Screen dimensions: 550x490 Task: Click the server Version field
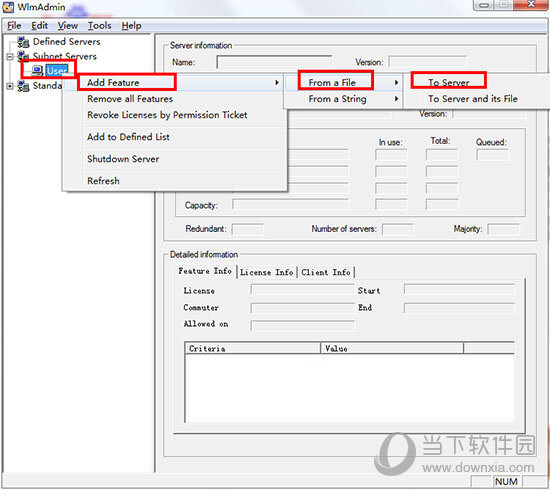coord(427,62)
